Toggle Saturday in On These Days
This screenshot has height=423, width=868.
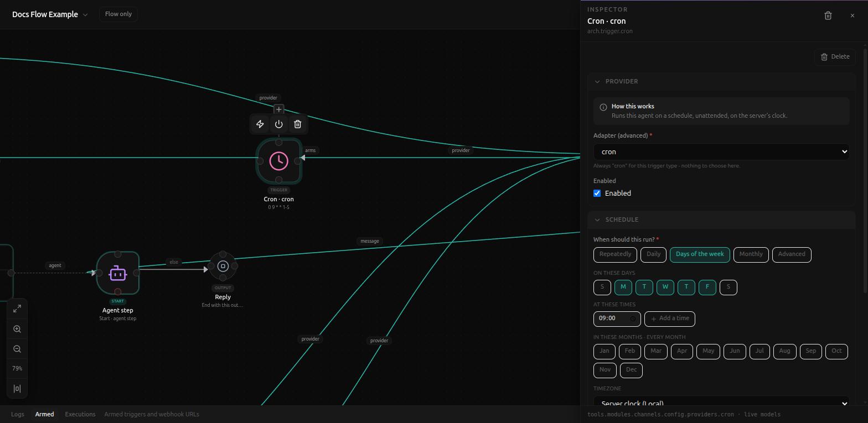tap(728, 287)
